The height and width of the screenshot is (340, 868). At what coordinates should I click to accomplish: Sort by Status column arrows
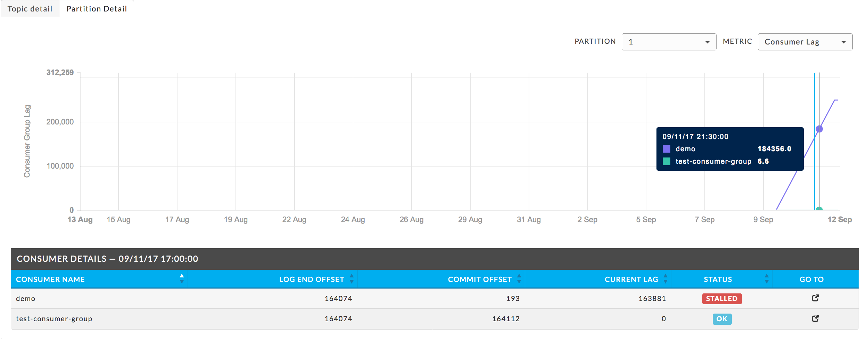tap(767, 279)
